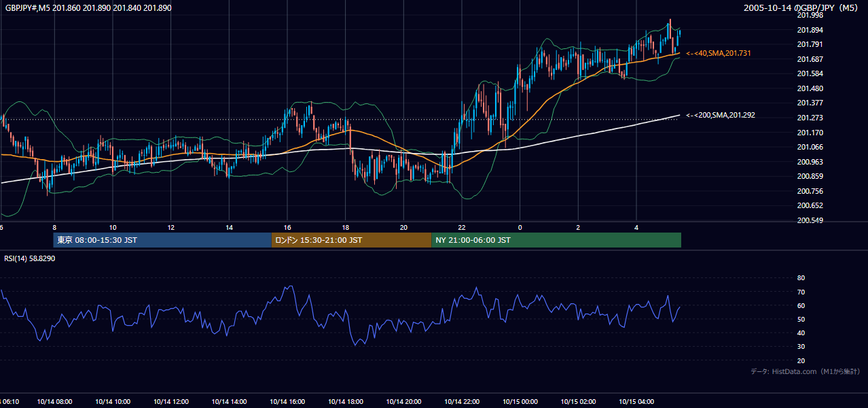Click the 10/15 00:00 time label
868x408 pixels.
click(520, 402)
